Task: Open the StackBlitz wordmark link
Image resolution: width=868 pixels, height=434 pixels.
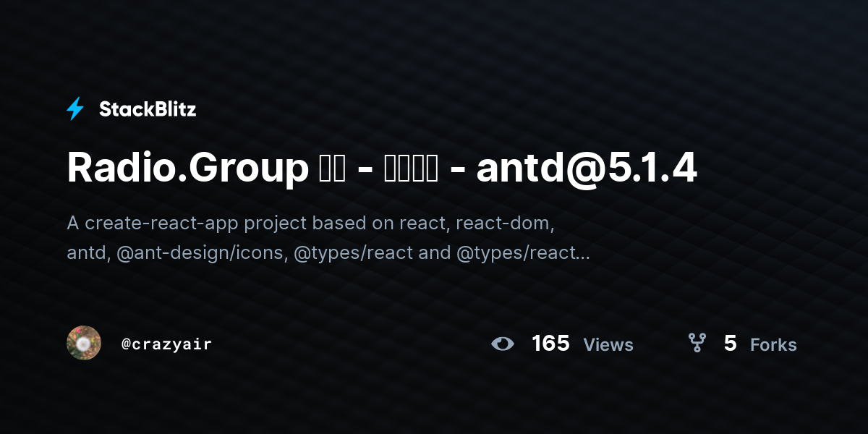Action: [148, 109]
